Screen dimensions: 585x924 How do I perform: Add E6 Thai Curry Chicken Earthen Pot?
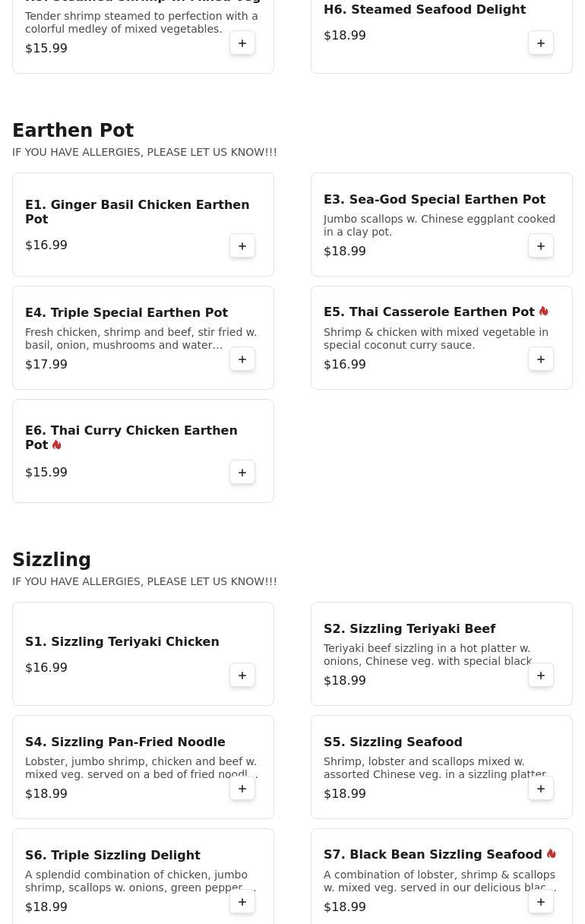click(242, 473)
